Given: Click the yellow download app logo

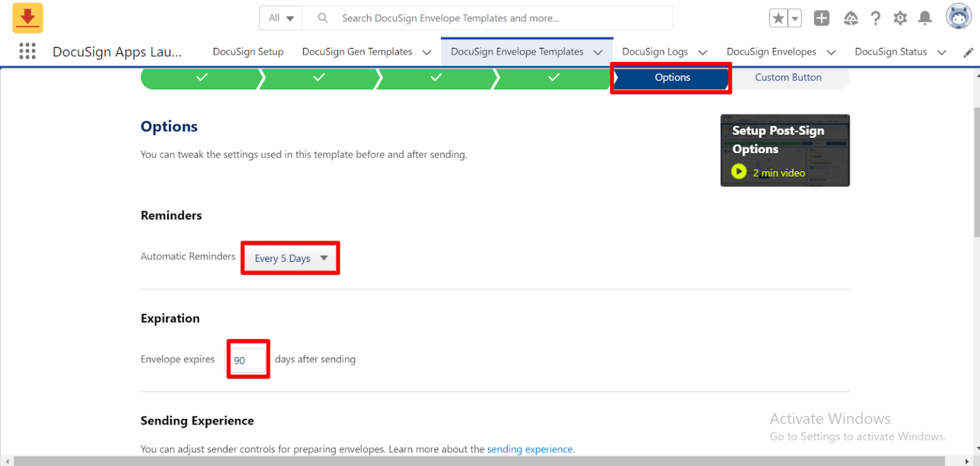Looking at the screenshot, I should pyautogui.click(x=27, y=18).
